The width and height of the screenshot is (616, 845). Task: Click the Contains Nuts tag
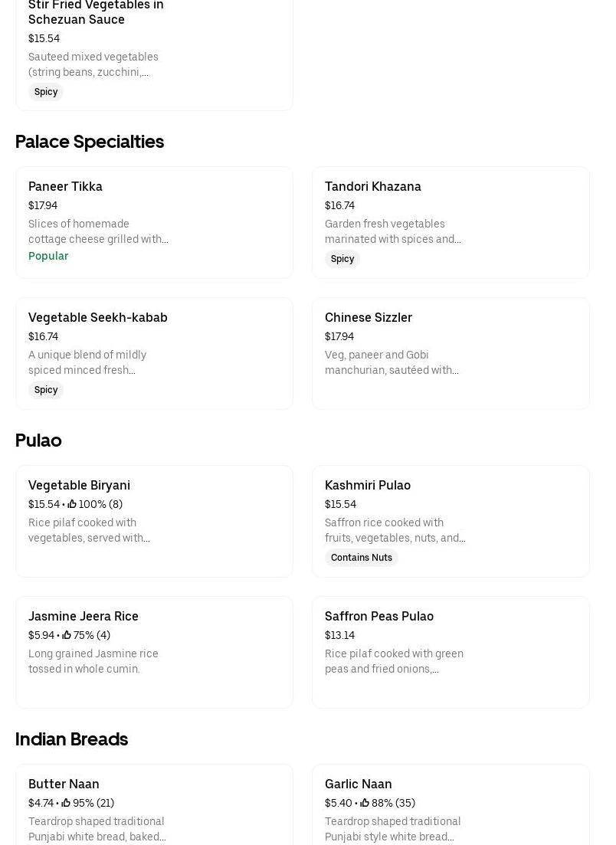[x=361, y=558]
